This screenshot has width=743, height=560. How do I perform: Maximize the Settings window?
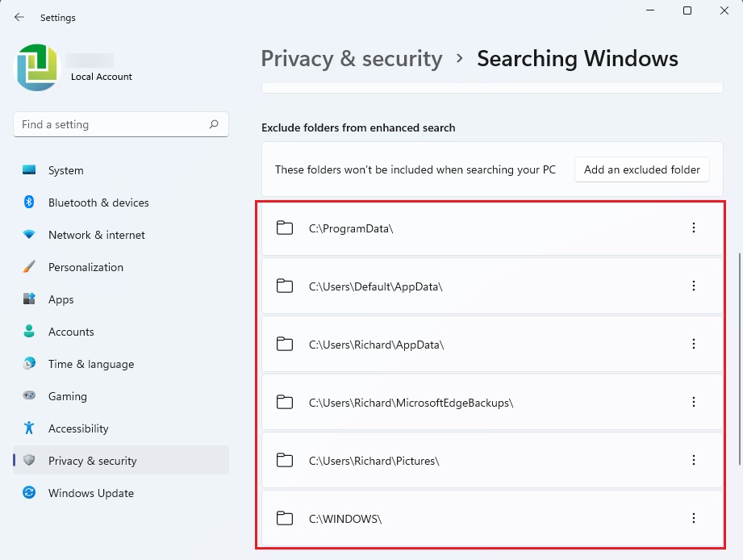click(x=687, y=10)
